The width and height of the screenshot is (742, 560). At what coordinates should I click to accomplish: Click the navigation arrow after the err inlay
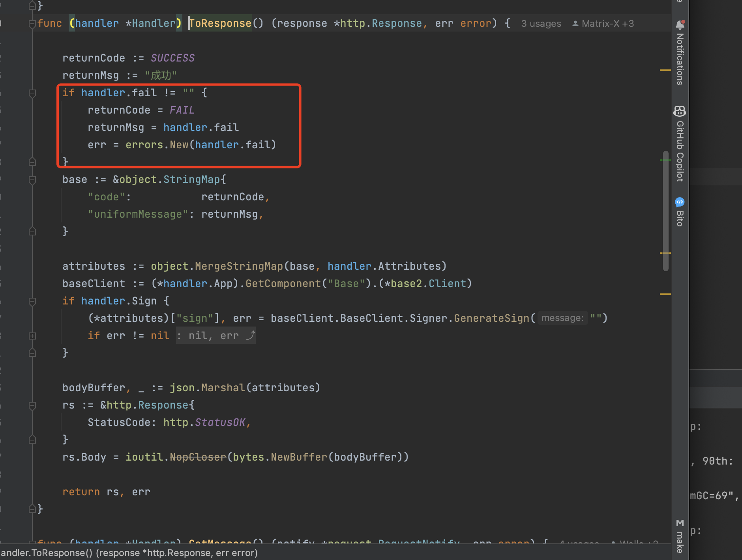click(251, 336)
